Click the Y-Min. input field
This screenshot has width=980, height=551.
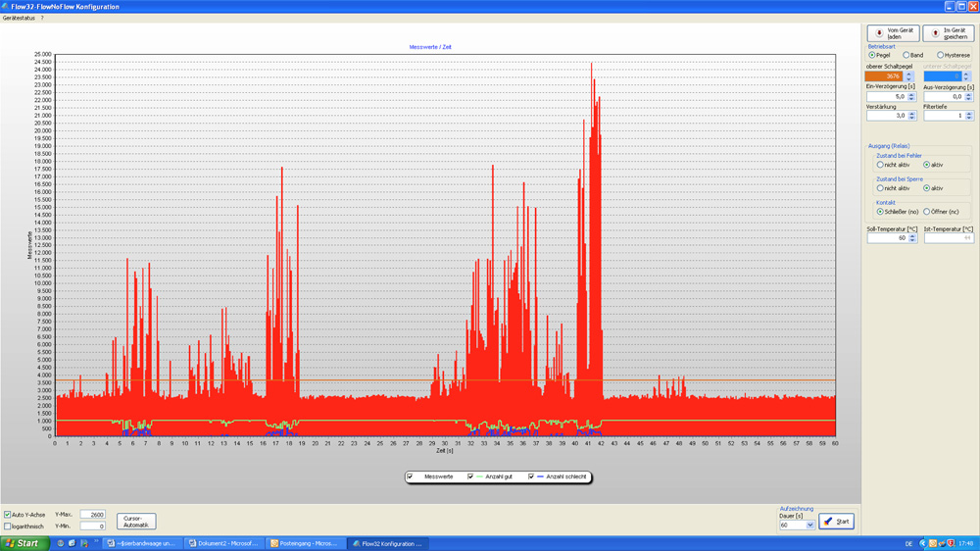92,526
